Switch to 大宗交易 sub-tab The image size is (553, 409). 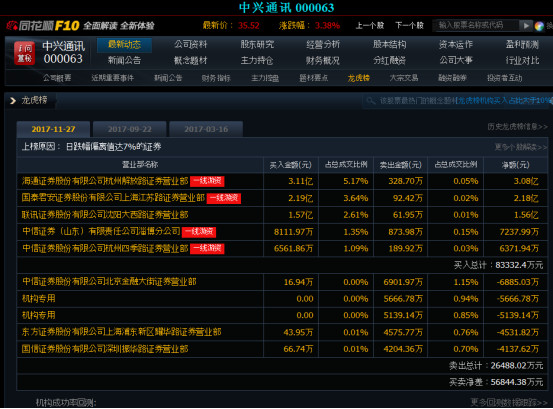404,78
